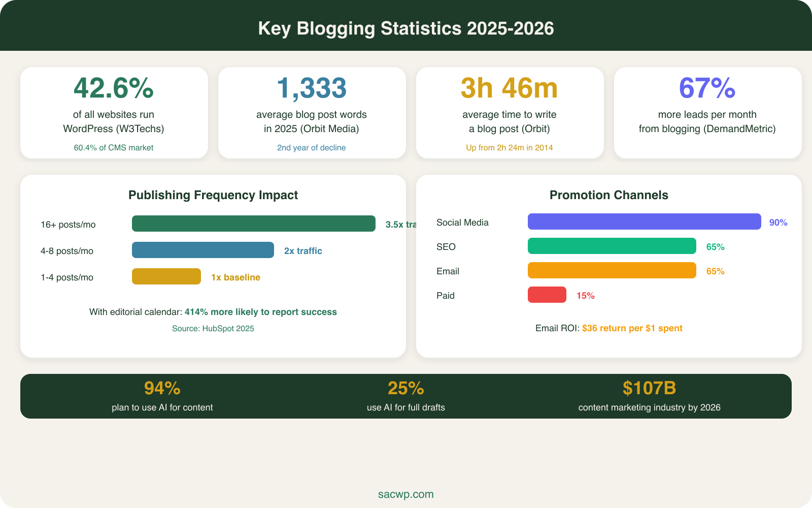The image size is (812, 508).
Task: Select the SEO 65% green bar
Action: (x=612, y=246)
